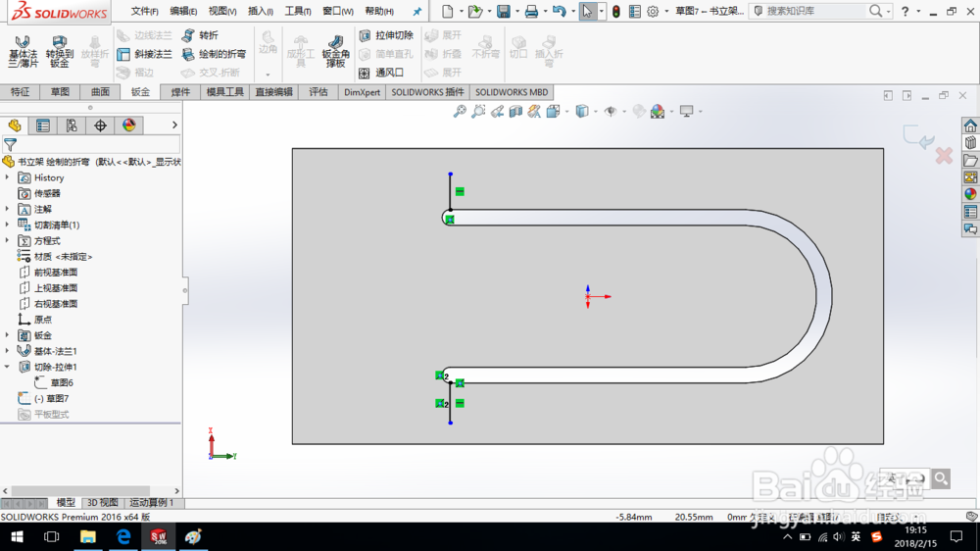Open FeatureManager design tree tab icon
Screen dimensions: 980x551
click(15, 125)
